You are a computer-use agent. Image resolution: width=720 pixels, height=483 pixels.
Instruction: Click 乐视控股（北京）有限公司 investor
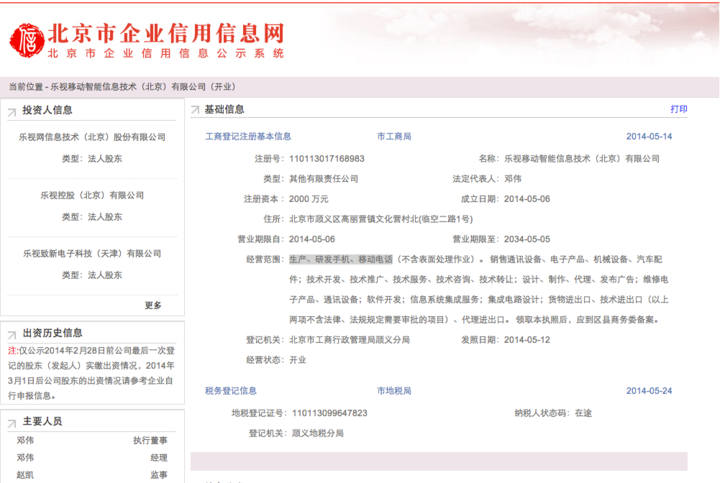pyautogui.click(x=92, y=195)
